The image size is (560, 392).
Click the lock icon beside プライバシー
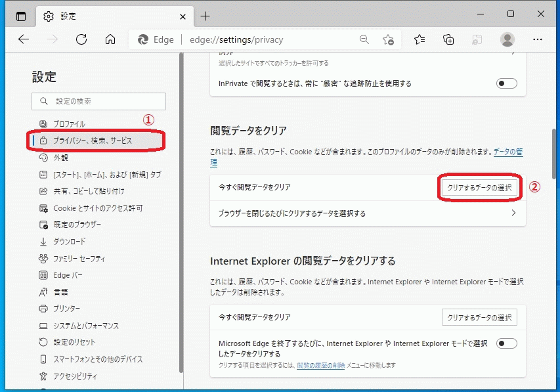coord(43,141)
